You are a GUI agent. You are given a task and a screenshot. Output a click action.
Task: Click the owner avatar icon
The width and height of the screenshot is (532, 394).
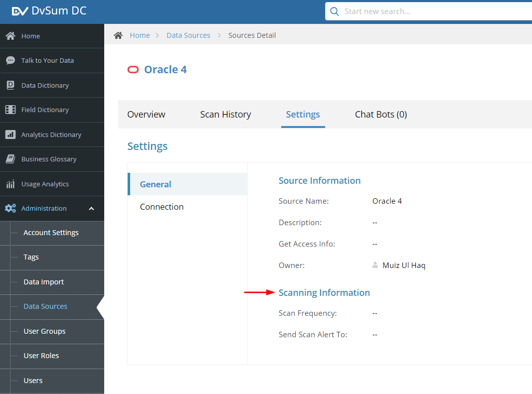[x=375, y=265]
